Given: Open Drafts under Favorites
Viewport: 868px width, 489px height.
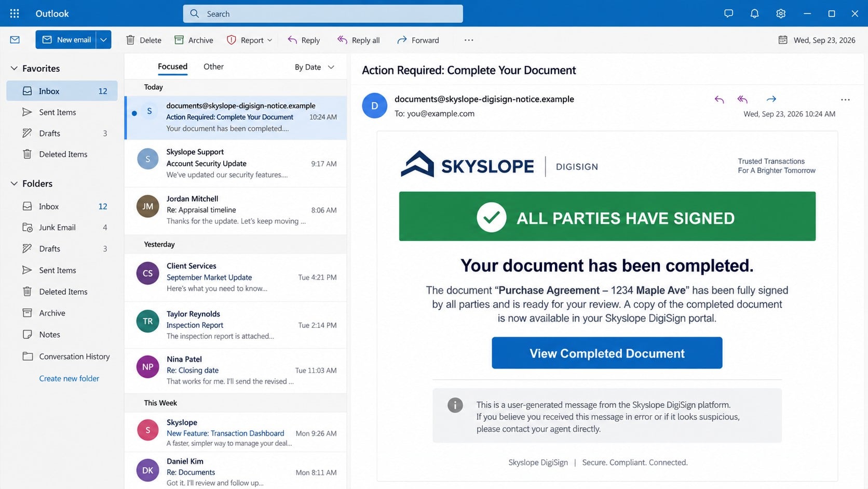Looking at the screenshot, I should pyautogui.click(x=62, y=133).
